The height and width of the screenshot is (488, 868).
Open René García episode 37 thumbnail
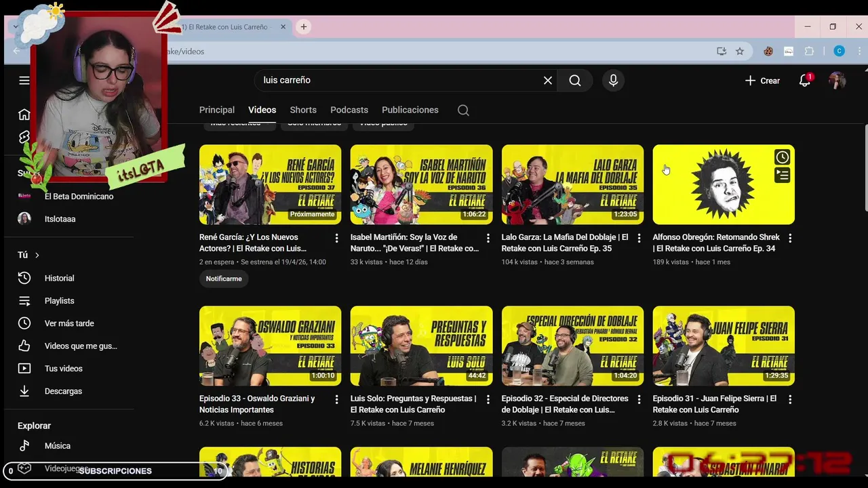[x=271, y=184]
